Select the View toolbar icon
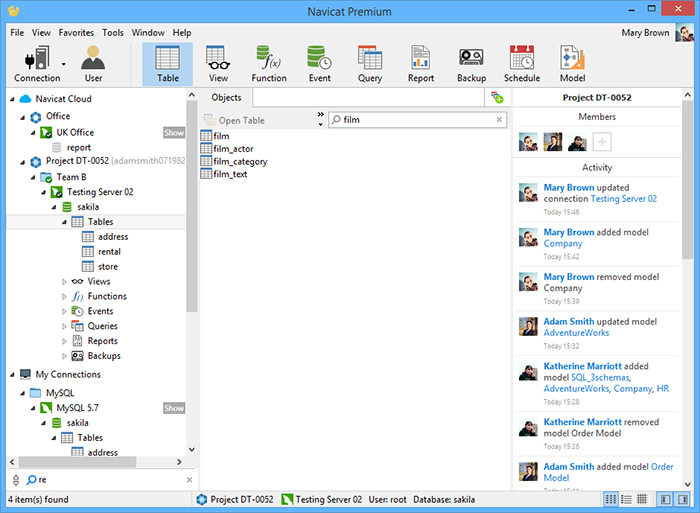This screenshot has width=700, height=513. point(218,64)
